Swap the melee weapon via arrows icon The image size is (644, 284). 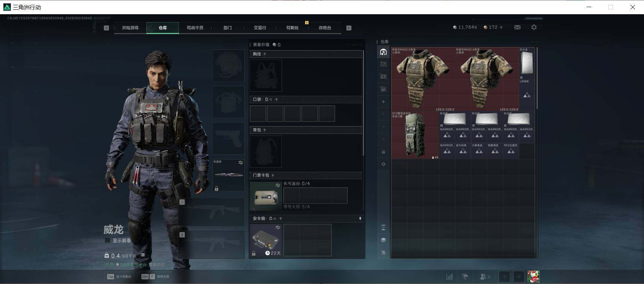coord(241,163)
